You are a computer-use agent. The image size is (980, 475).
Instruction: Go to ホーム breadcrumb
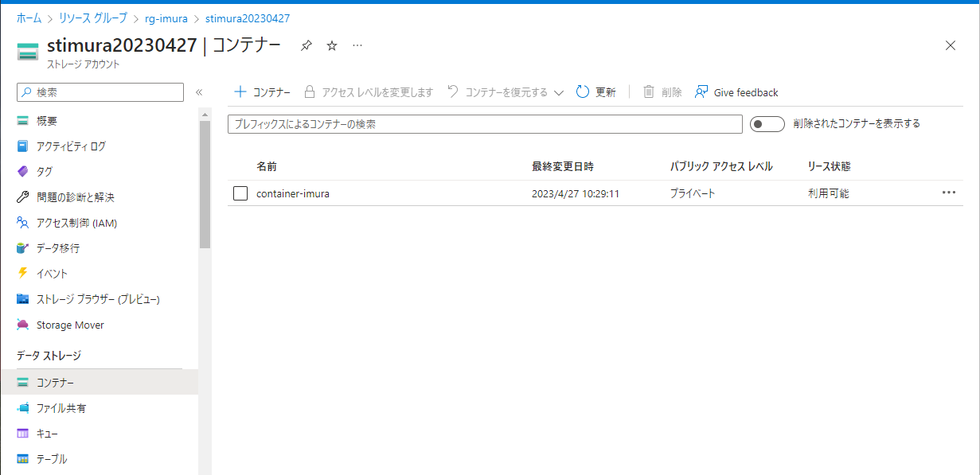click(x=29, y=18)
